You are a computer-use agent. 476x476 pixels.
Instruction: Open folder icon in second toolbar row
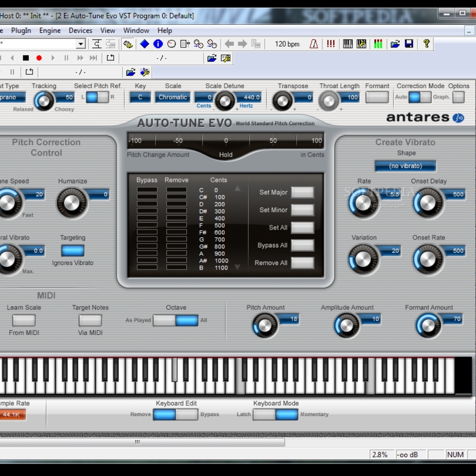point(212,58)
